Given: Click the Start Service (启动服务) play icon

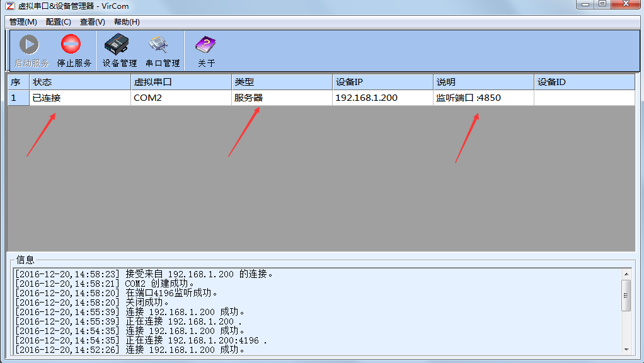Looking at the screenshot, I should (x=29, y=45).
